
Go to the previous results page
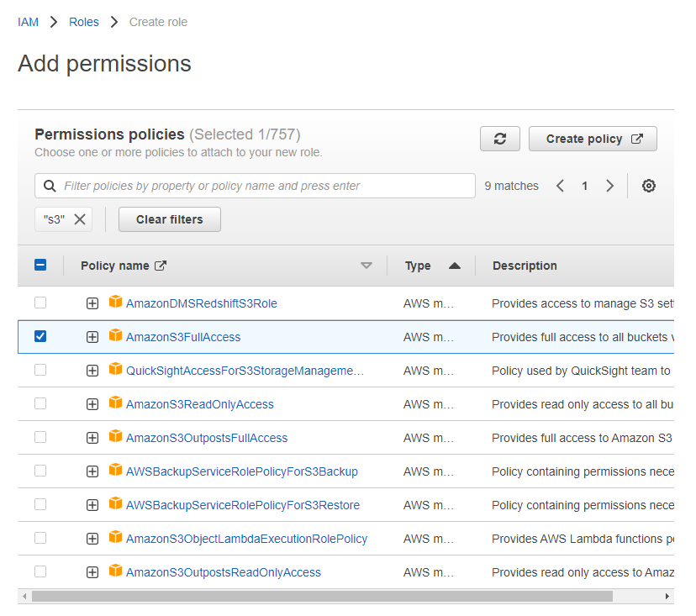click(560, 186)
